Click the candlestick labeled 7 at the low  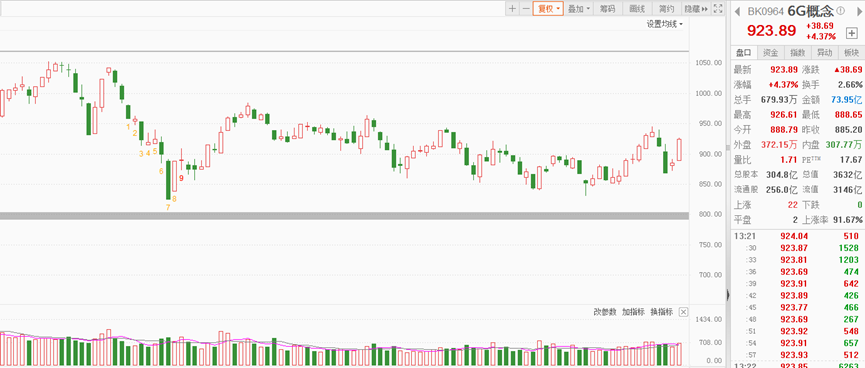(168, 179)
